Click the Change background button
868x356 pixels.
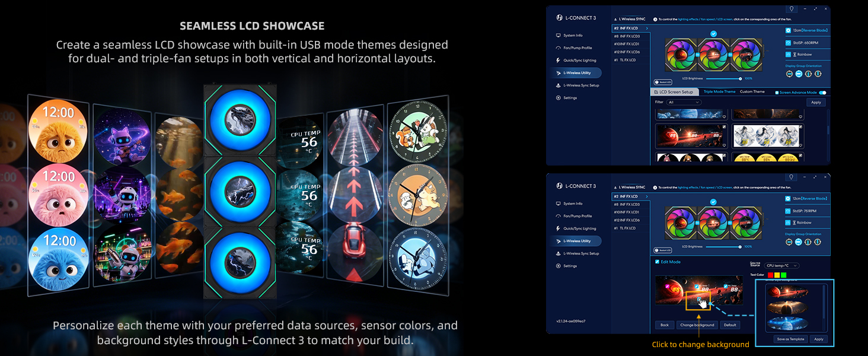[697, 325]
